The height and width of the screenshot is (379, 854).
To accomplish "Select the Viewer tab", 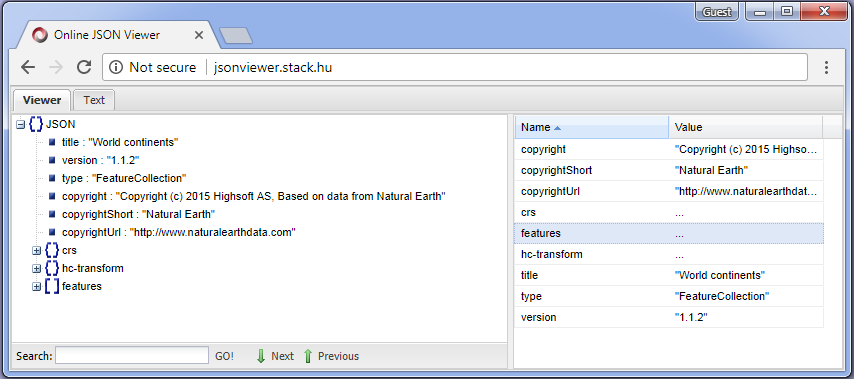I will click(42, 100).
